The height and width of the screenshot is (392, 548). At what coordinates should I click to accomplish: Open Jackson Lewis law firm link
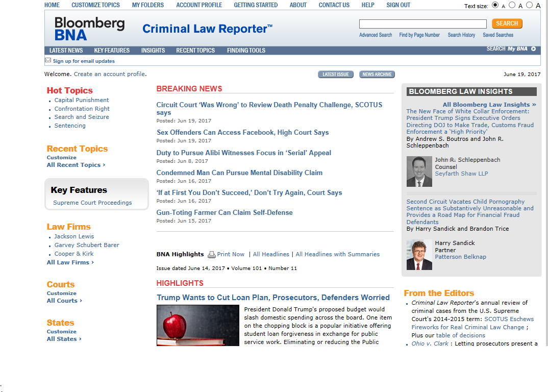click(x=74, y=236)
